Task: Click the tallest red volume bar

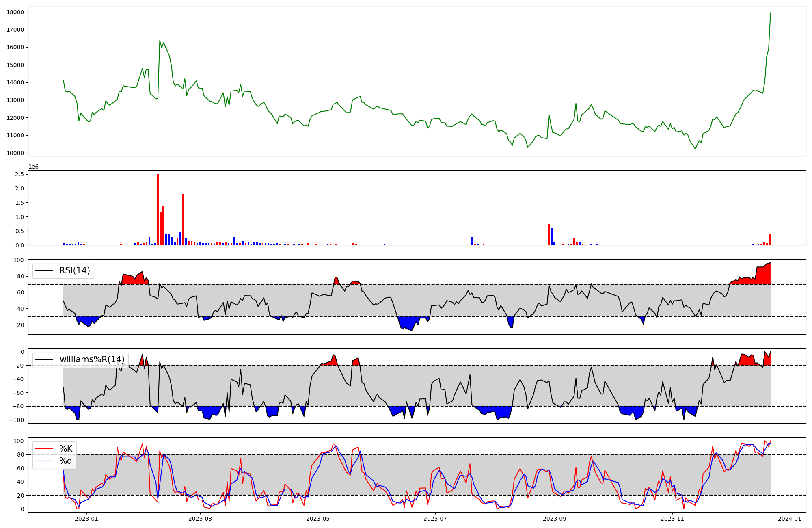Action: tap(158, 209)
